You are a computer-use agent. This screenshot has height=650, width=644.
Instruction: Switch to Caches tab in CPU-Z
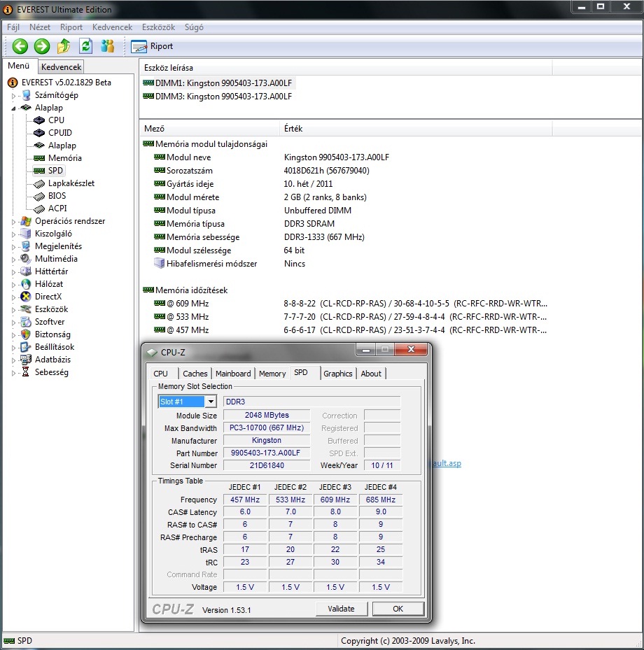[x=195, y=374]
